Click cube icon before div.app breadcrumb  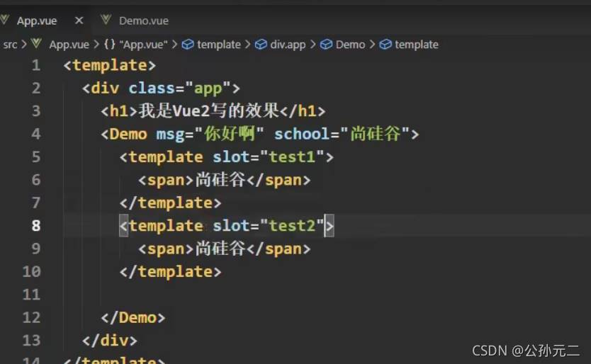pos(261,45)
